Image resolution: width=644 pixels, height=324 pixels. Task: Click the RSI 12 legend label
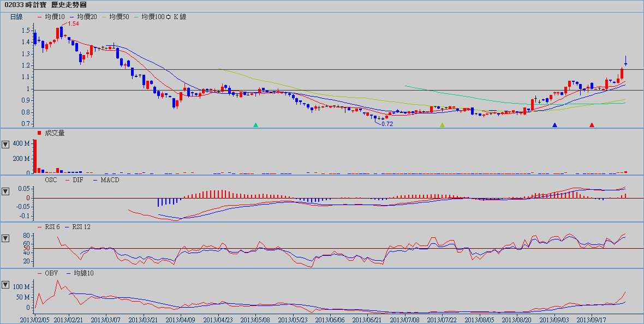tap(80, 226)
